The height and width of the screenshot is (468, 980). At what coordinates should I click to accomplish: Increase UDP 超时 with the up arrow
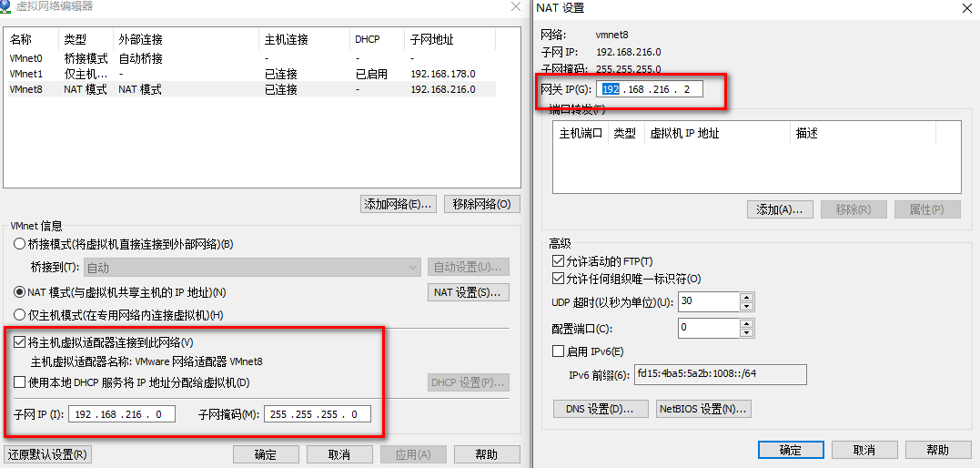(747, 297)
